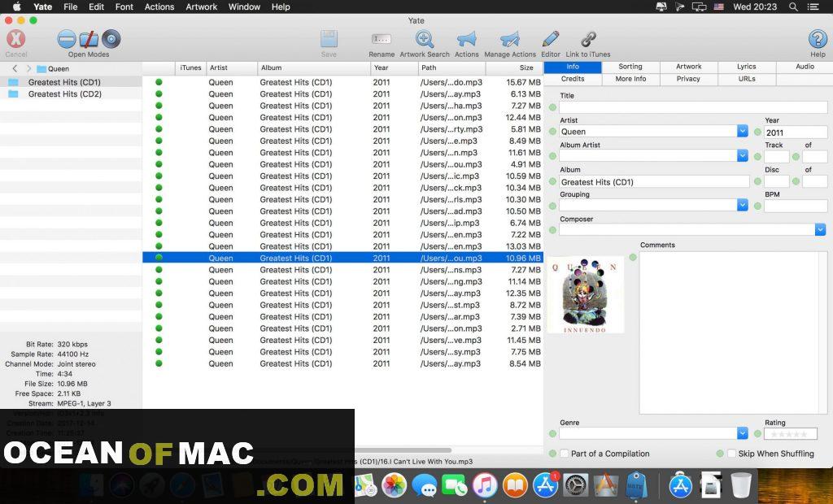Go forward using the sidebar right chevron
The image size is (833, 504).
28,68
